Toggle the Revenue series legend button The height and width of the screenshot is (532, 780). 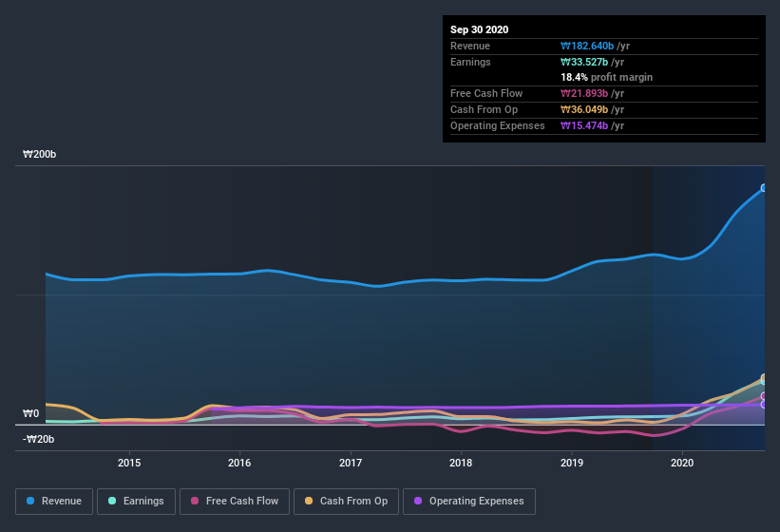(x=54, y=502)
